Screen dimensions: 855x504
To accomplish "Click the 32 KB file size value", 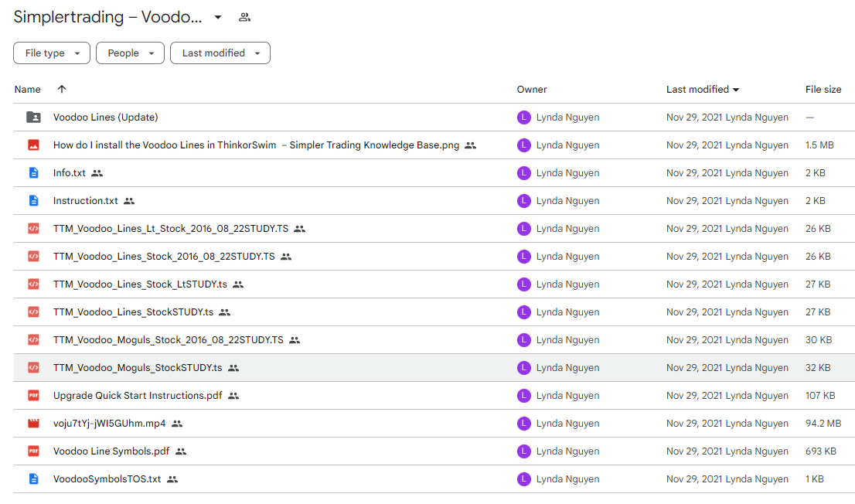I will pyautogui.click(x=818, y=368).
